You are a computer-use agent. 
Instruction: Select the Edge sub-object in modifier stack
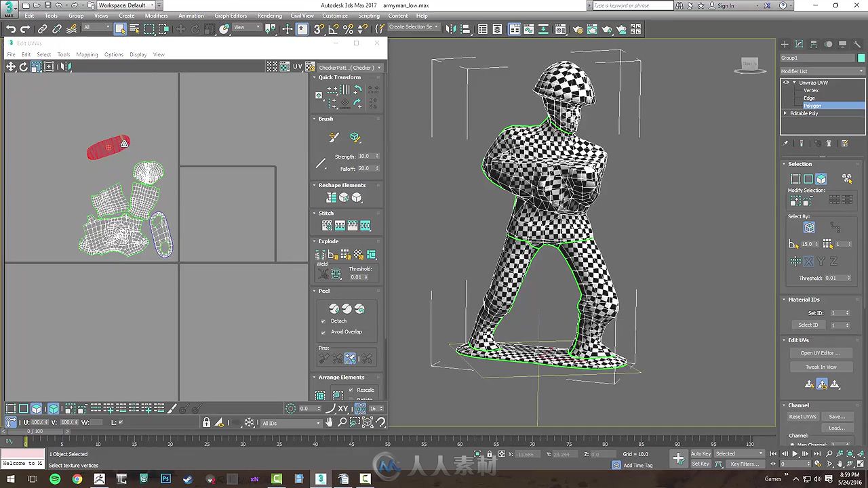click(x=809, y=98)
